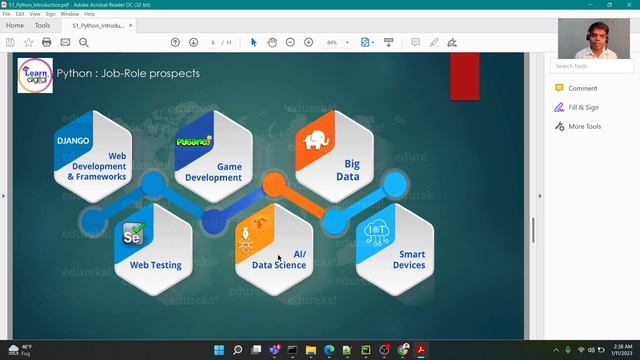640x360 pixels.
Task: Go to next page with down arrow
Action: click(x=193, y=42)
